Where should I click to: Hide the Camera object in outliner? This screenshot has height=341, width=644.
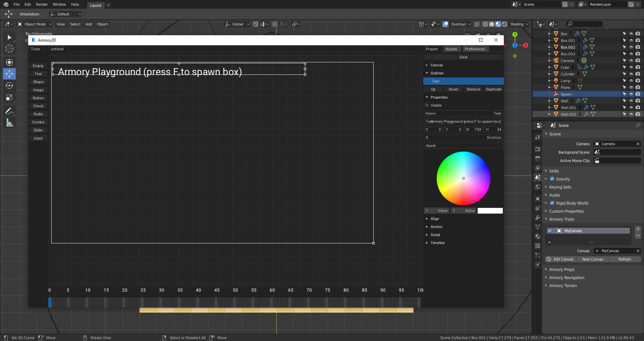coord(631,61)
